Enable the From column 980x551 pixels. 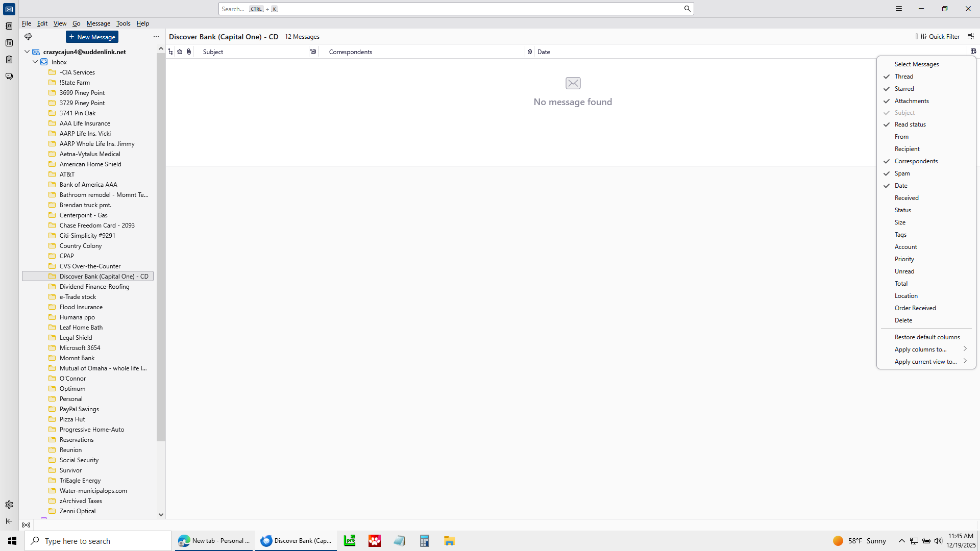click(x=901, y=137)
